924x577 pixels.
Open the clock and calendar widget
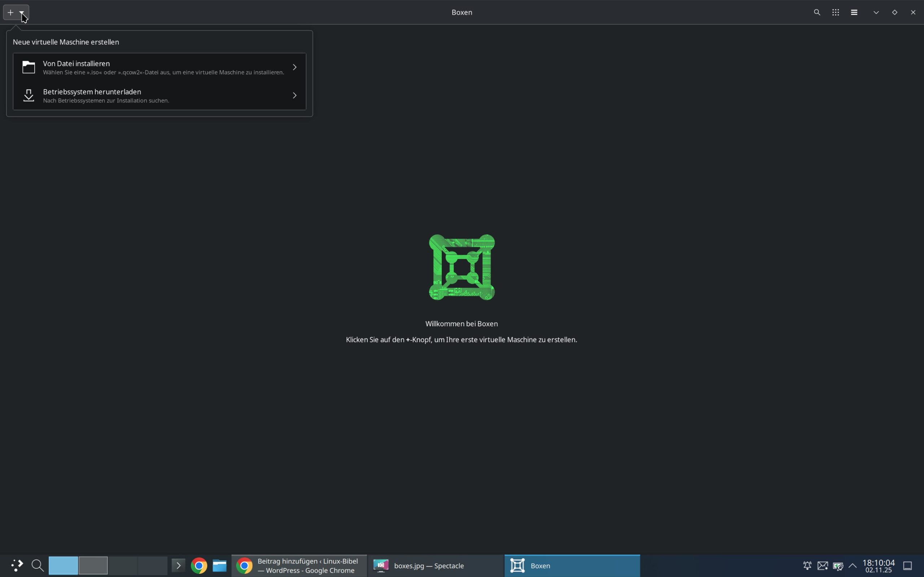pyautogui.click(x=879, y=565)
